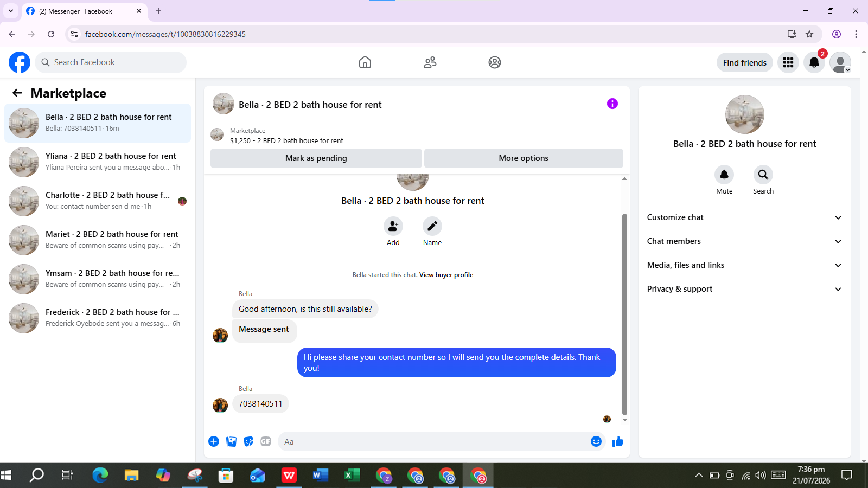Choose a sticker in the composer
The width and height of the screenshot is (868, 488).
(x=248, y=441)
